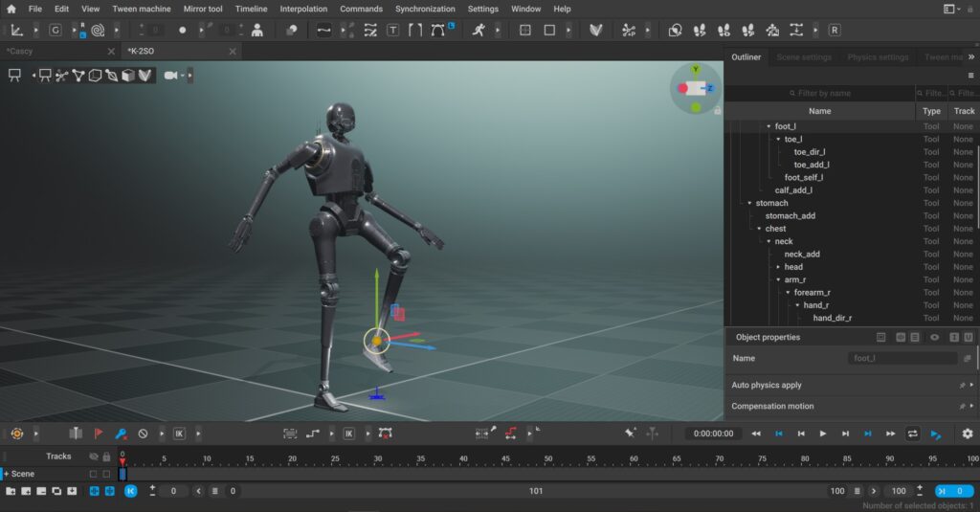The width and height of the screenshot is (980, 512).
Task: Select the single viewport layout icon
Action: pyautogui.click(x=549, y=30)
